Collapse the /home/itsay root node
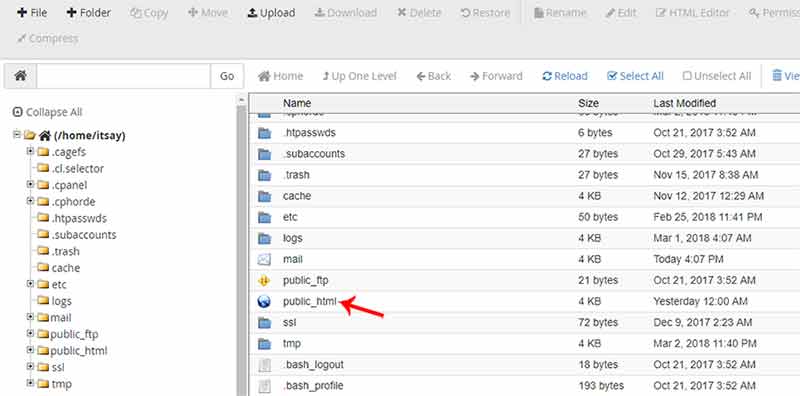Viewport: 800px width, 396px height. pyautogui.click(x=16, y=135)
